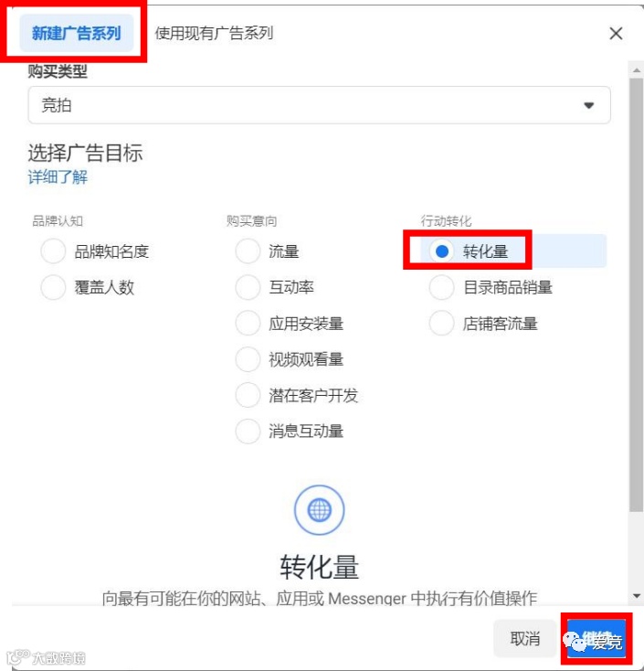The width and height of the screenshot is (644, 671).
Task: Click the globe conversions icon
Action: (x=319, y=510)
